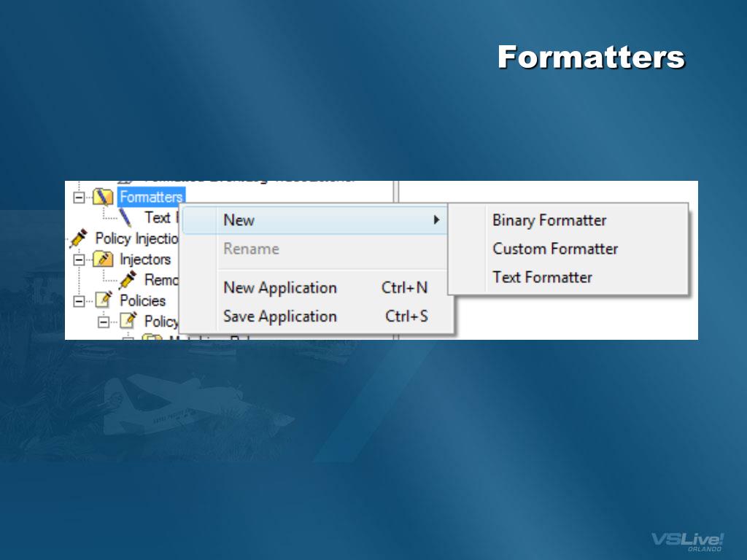Choose Save Application menu entry
This screenshot has width=747, height=560.
click(x=317, y=316)
